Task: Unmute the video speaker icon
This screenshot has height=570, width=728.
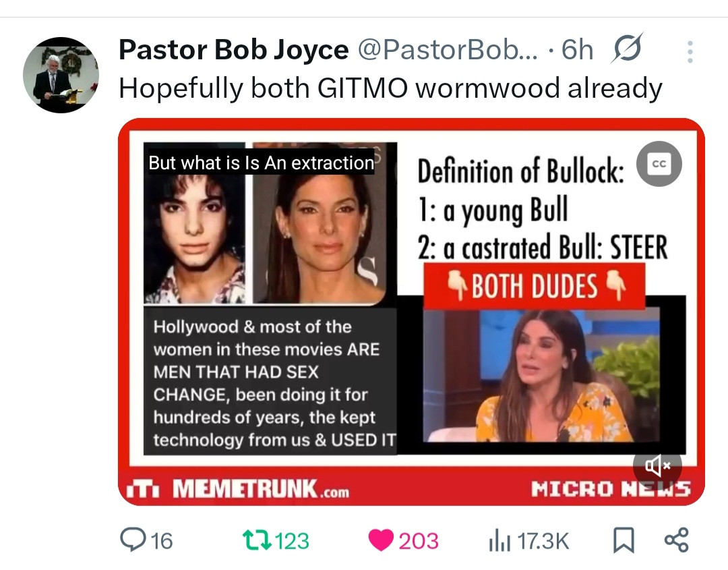Action: pos(657,465)
